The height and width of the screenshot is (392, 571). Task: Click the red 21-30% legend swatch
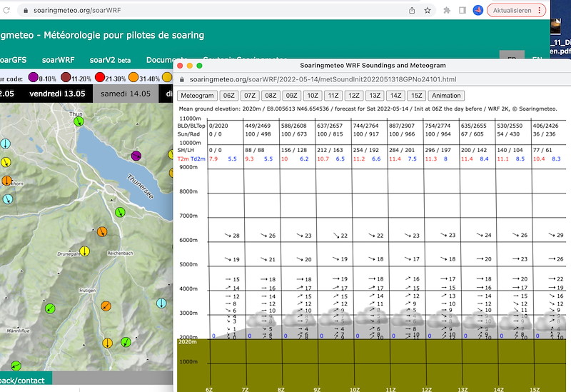(100, 77)
